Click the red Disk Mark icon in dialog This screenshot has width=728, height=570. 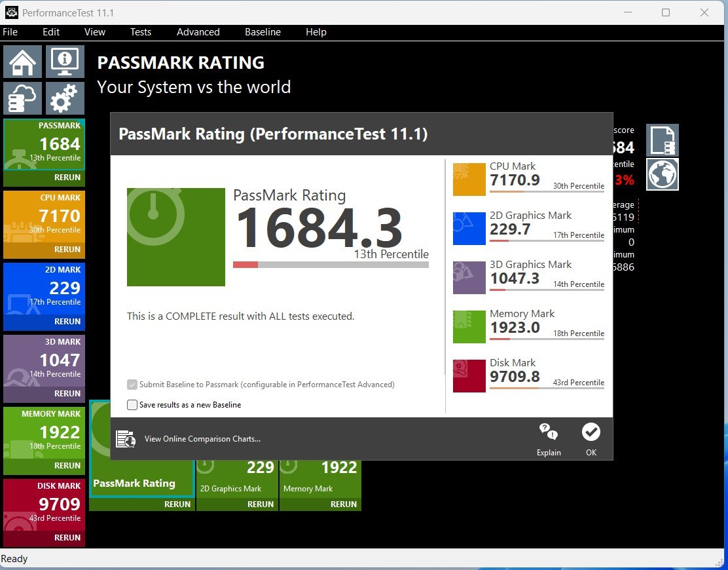[x=469, y=376]
